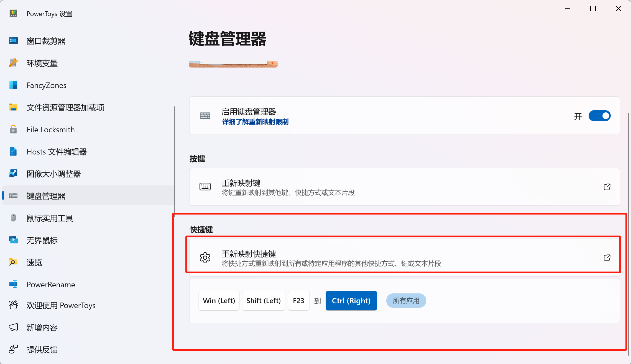Click the 新增内容 megaphone icon
Viewport: 631px width, 364px height.
click(13, 327)
